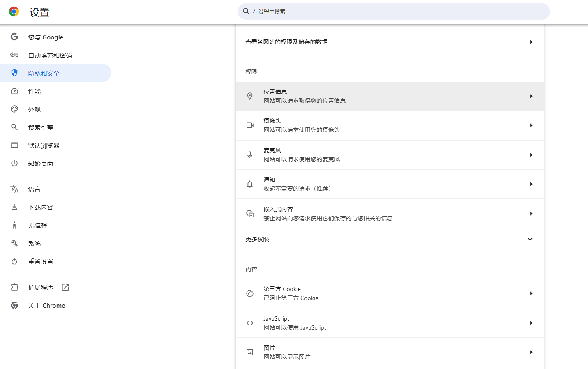Click the code brackets icon for JavaScript

point(250,323)
